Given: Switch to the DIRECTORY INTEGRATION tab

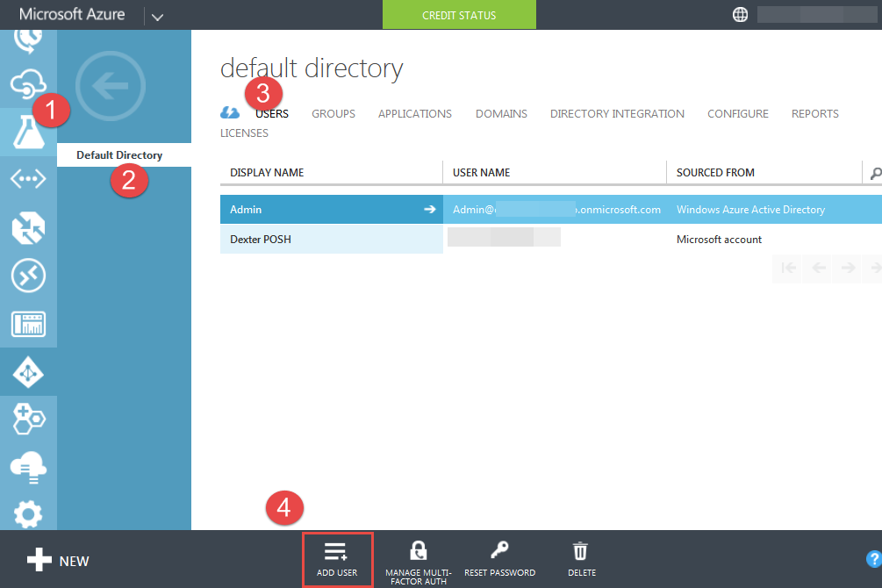Looking at the screenshot, I should tap(617, 114).
